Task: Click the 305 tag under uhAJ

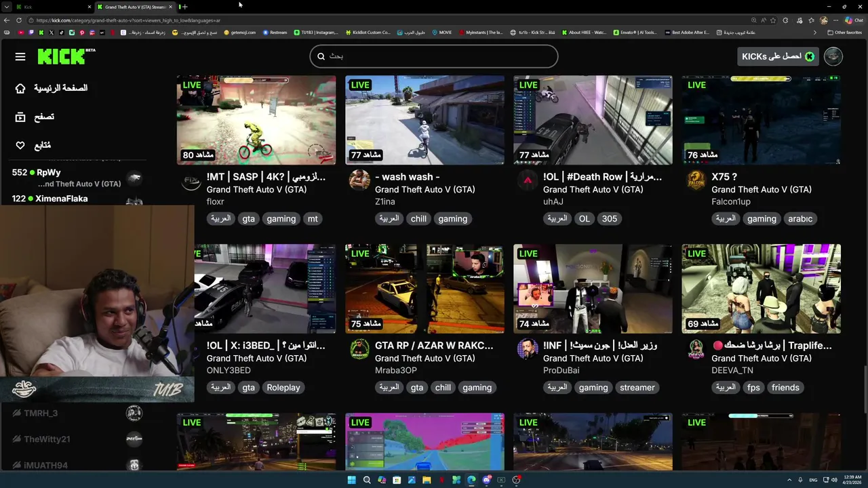Action: click(x=610, y=219)
